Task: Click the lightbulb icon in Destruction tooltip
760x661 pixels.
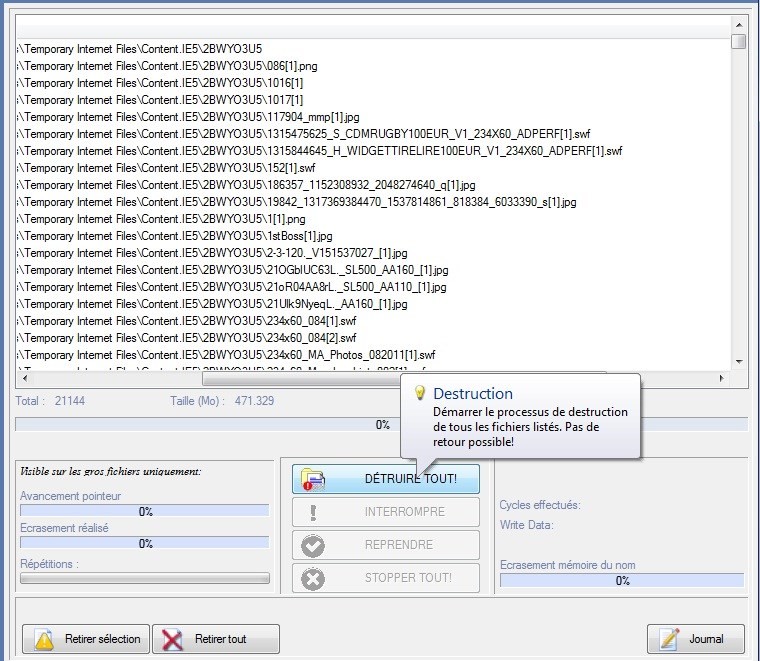Action: click(x=420, y=393)
